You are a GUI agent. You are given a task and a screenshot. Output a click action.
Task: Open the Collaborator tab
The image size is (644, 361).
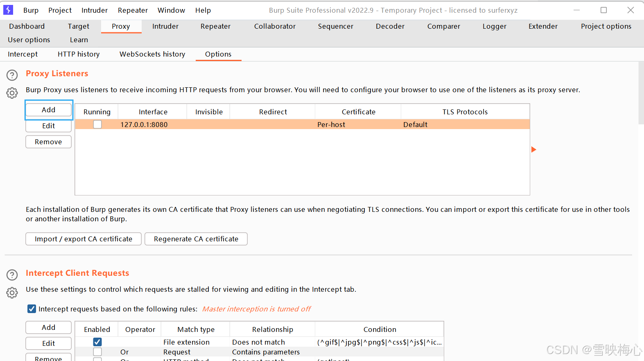click(275, 26)
